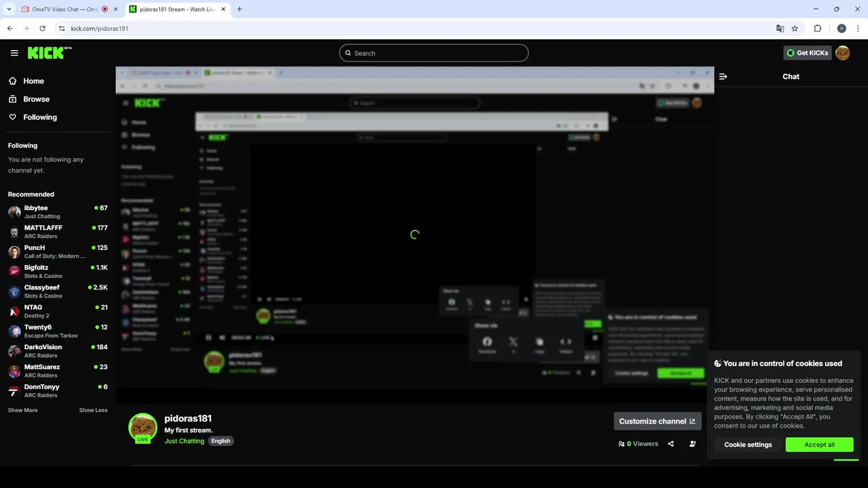The image size is (868, 488).
Task: Click Bigfoltz's avatar icon
Action: click(x=14, y=272)
